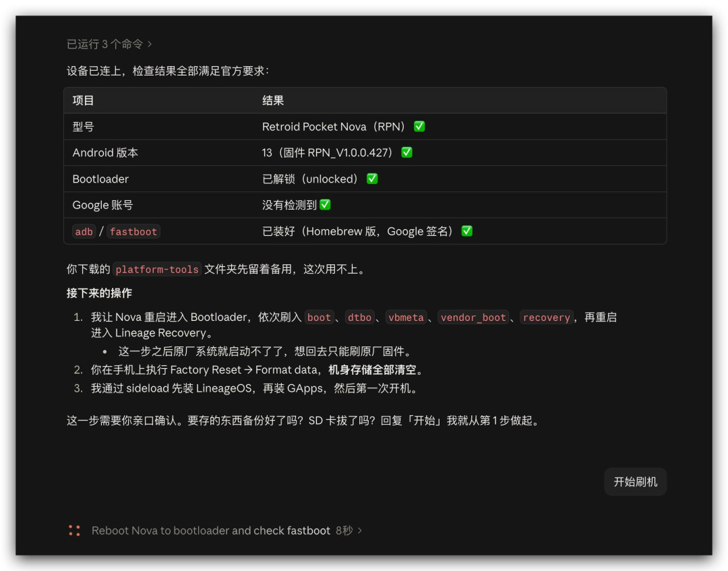Click the adb code tag in the table
This screenshot has width=728, height=571.
pyautogui.click(x=84, y=231)
